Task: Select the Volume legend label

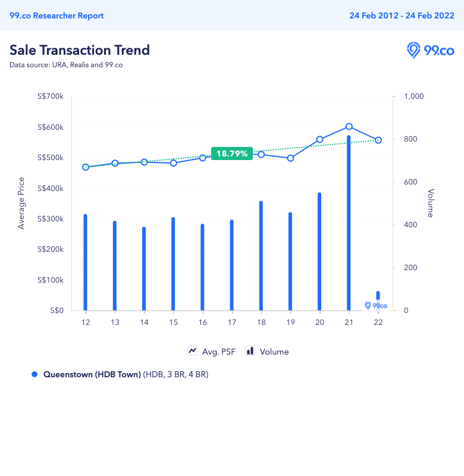Action: click(x=274, y=352)
